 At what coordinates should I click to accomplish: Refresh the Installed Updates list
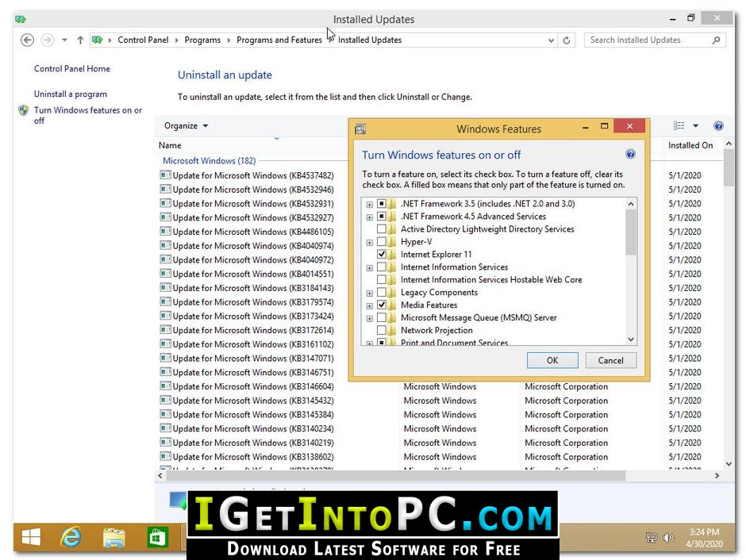(566, 40)
